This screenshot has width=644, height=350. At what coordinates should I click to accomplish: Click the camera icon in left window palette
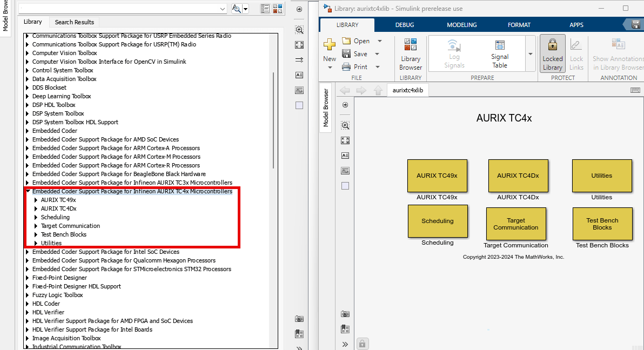click(x=299, y=319)
